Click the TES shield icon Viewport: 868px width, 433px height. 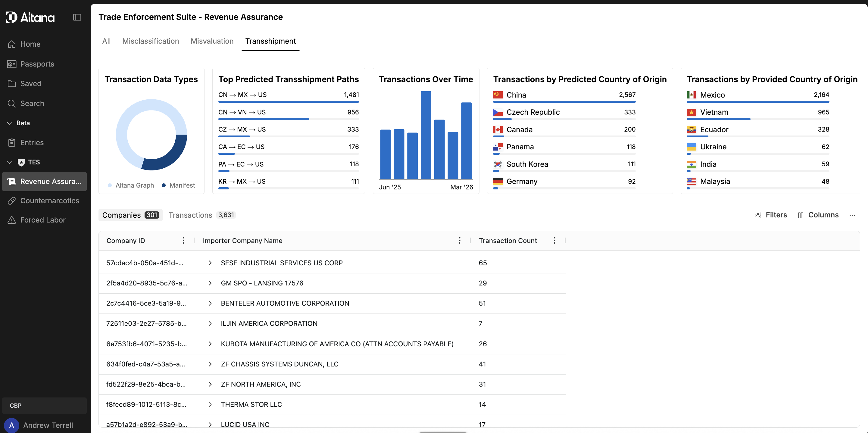point(21,162)
